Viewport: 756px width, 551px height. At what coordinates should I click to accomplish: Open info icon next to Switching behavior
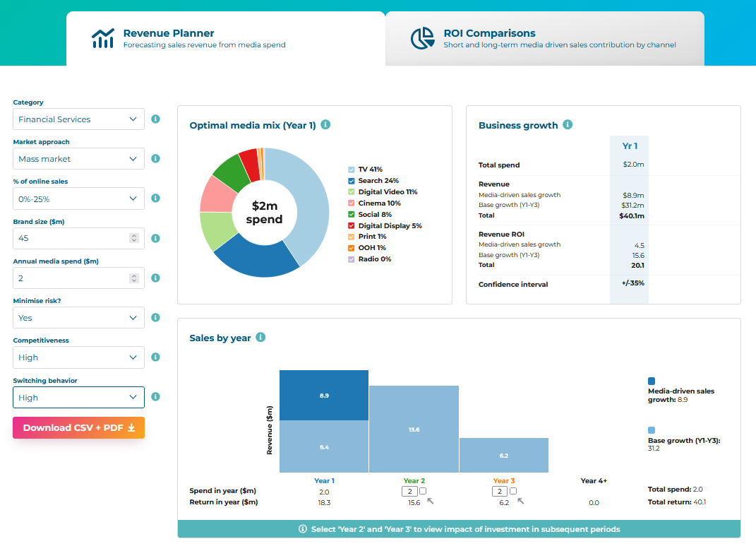[156, 396]
